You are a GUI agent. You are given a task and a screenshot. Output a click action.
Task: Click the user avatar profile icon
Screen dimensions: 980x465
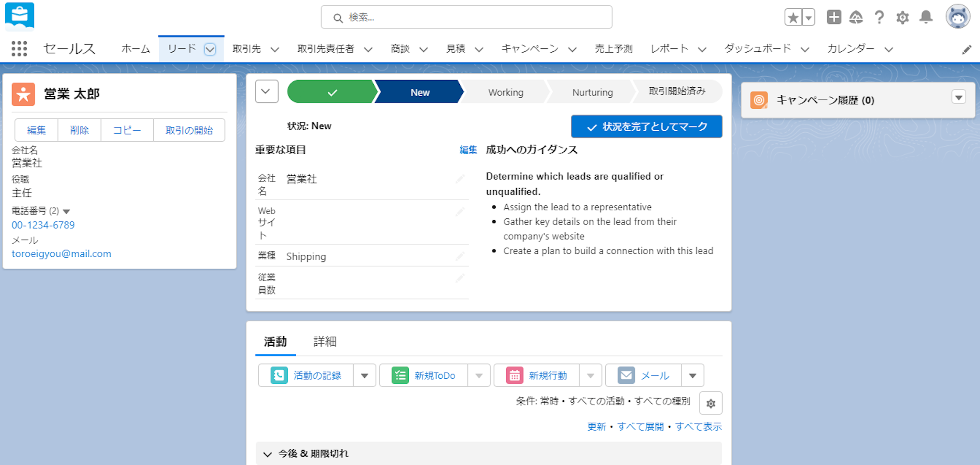coord(958,17)
